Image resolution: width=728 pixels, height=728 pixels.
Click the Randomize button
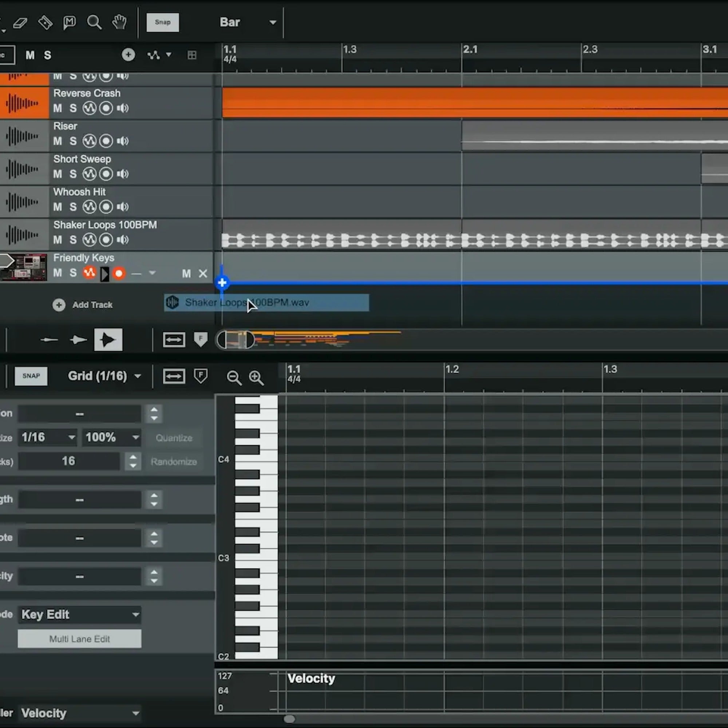click(x=174, y=462)
